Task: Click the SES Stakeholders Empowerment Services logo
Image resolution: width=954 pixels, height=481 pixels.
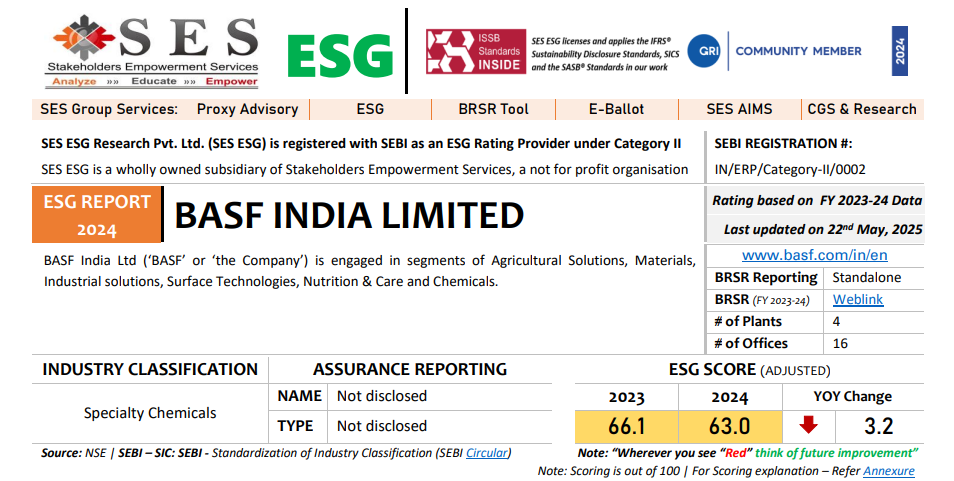Action: point(153,51)
